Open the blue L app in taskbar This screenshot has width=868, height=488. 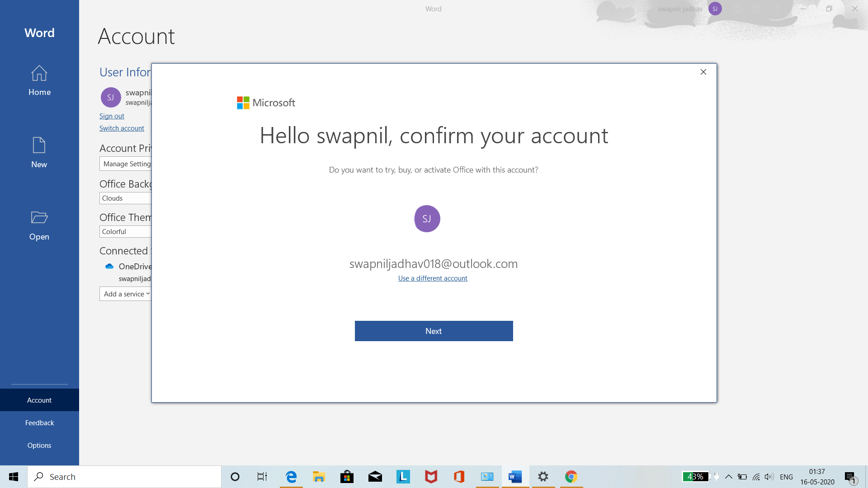[x=403, y=477]
